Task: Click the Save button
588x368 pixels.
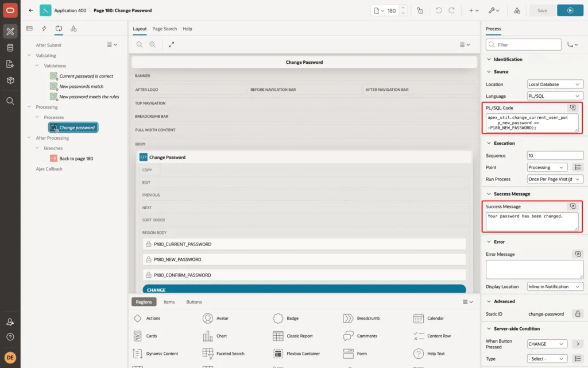Action: [x=542, y=10]
